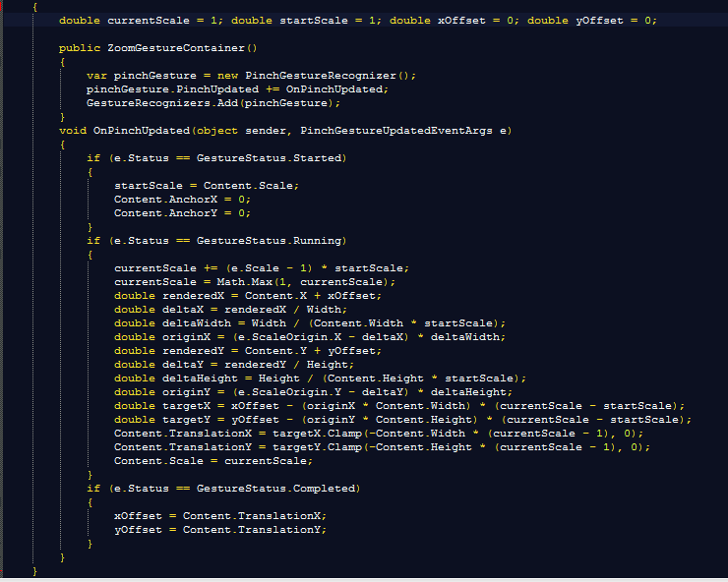Screen dimensions: 728x582
Task: Click the 'GestureStatus.Completed' if statement
Action: tap(223, 489)
